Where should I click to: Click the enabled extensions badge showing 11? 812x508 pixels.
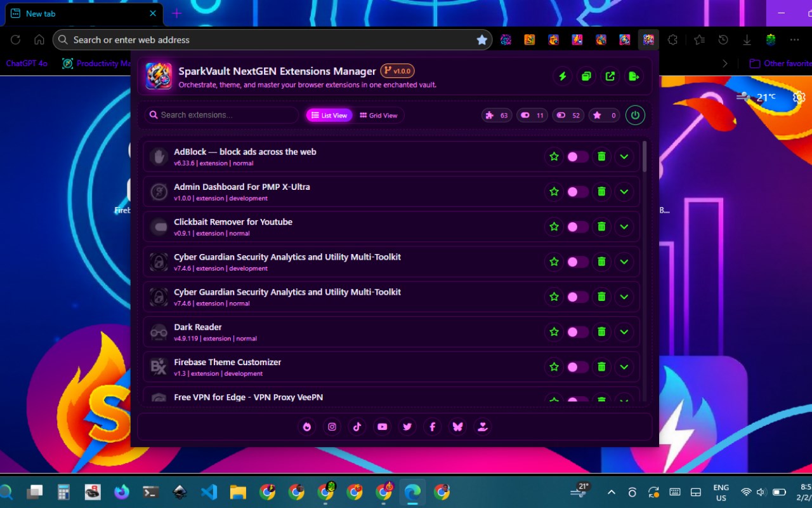click(532, 115)
